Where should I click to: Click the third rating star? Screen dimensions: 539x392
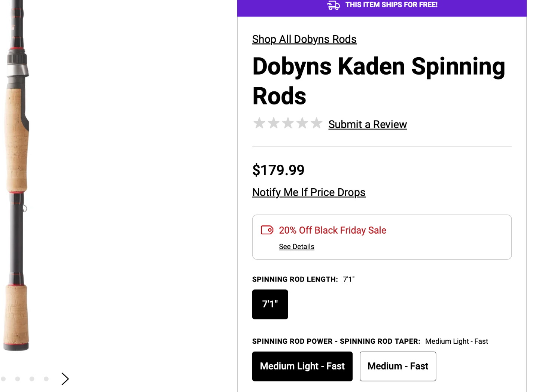point(288,123)
